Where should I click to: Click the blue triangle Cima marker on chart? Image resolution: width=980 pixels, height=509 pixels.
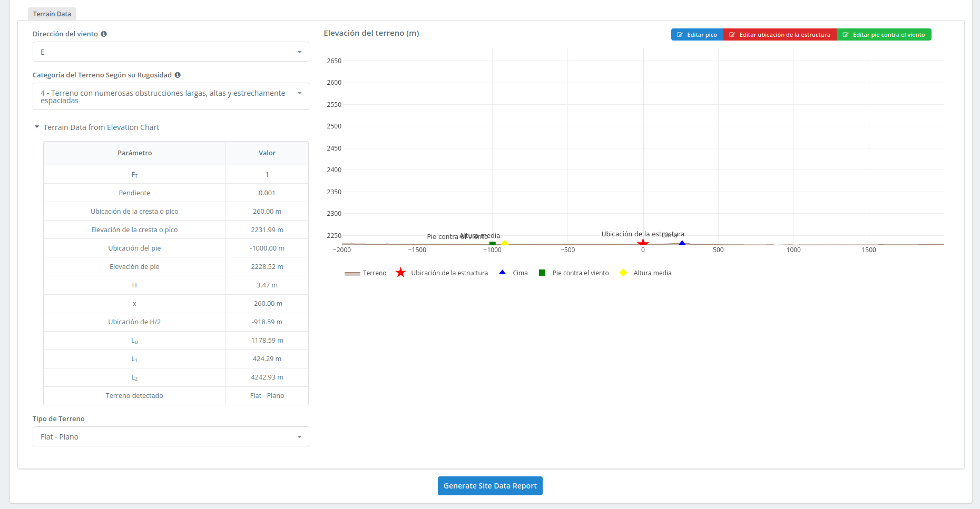[682, 243]
